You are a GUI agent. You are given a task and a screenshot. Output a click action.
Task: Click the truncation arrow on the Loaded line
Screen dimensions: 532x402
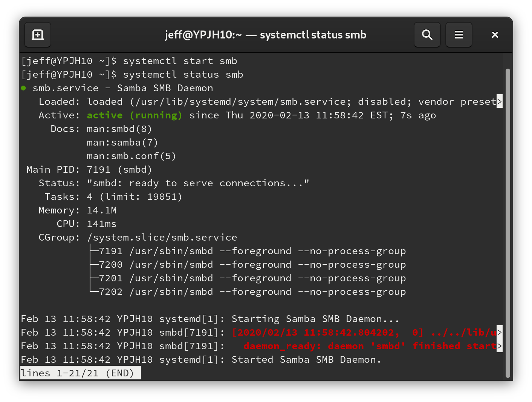coord(499,101)
